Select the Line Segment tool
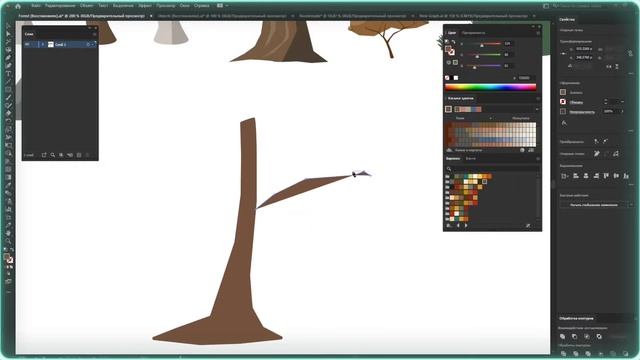 coord(8,82)
